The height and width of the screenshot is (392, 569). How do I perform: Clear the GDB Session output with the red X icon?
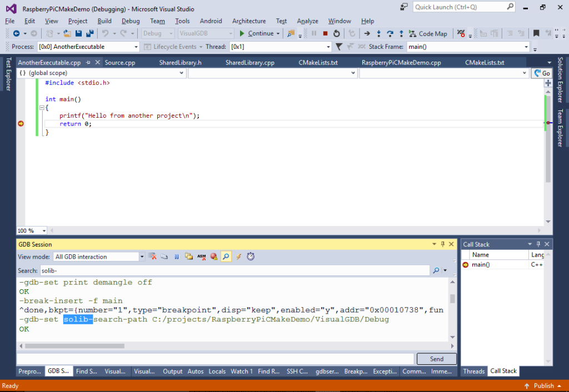click(x=153, y=256)
